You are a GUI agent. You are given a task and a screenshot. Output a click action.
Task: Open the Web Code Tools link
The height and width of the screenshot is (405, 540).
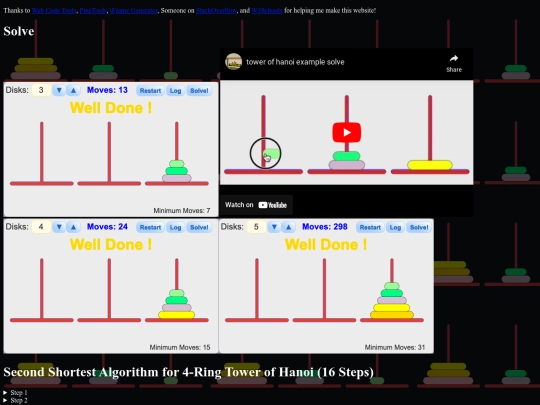pyautogui.click(x=54, y=11)
